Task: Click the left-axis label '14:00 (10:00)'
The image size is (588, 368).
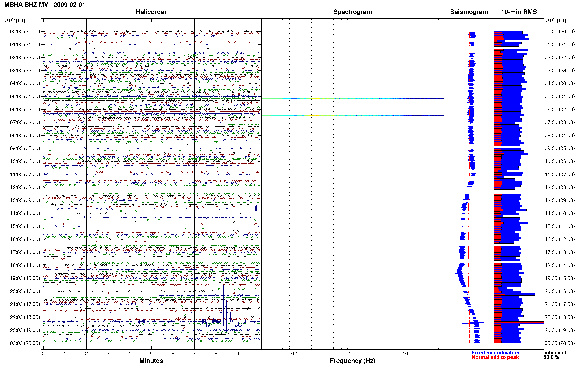Action: [25, 213]
